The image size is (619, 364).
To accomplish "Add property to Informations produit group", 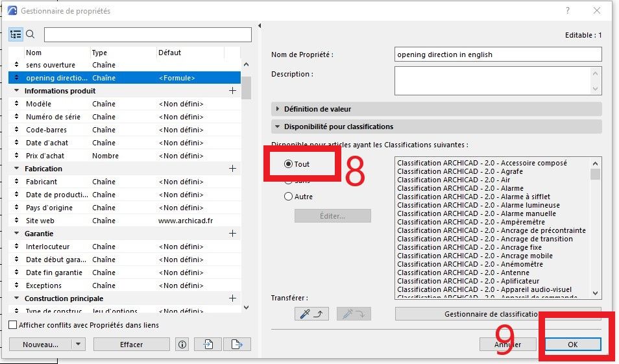I will click(x=232, y=91).
